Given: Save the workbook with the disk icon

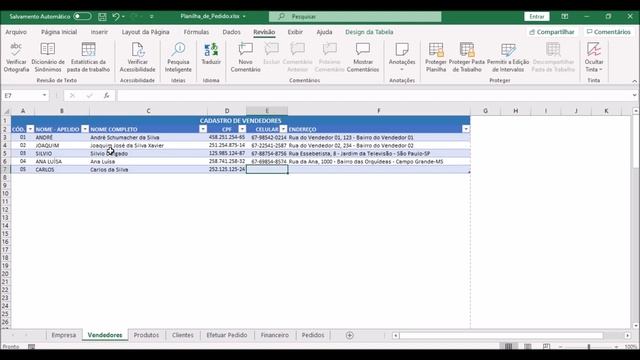Looking at the screenshot, I should (x=102, y=16).
